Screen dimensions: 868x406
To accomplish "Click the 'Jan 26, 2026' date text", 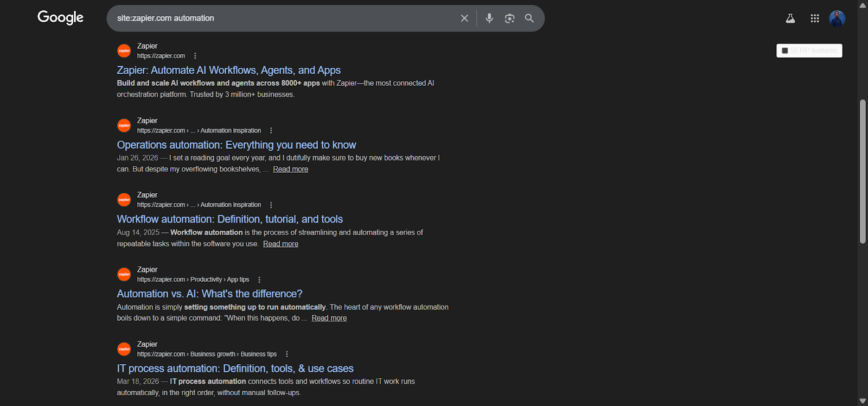I will (x=137, y=158).
